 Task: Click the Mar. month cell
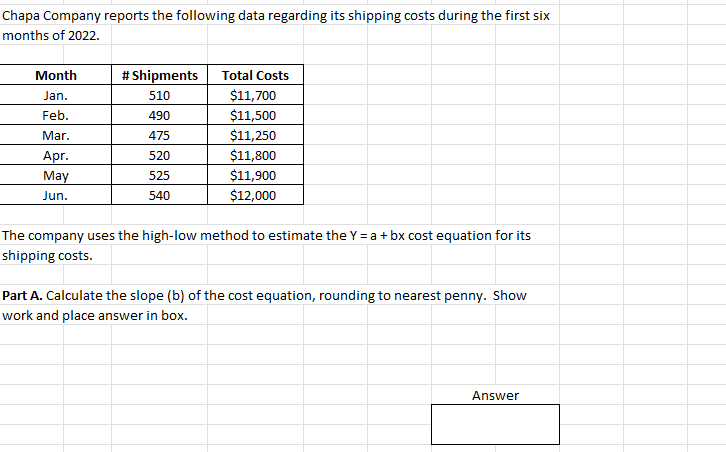click(x=56, y=135)
